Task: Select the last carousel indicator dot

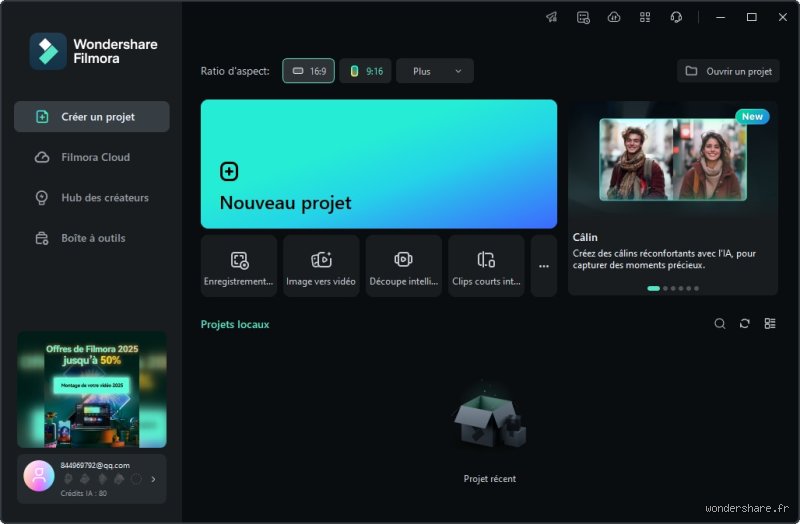Action: point(696,288)
